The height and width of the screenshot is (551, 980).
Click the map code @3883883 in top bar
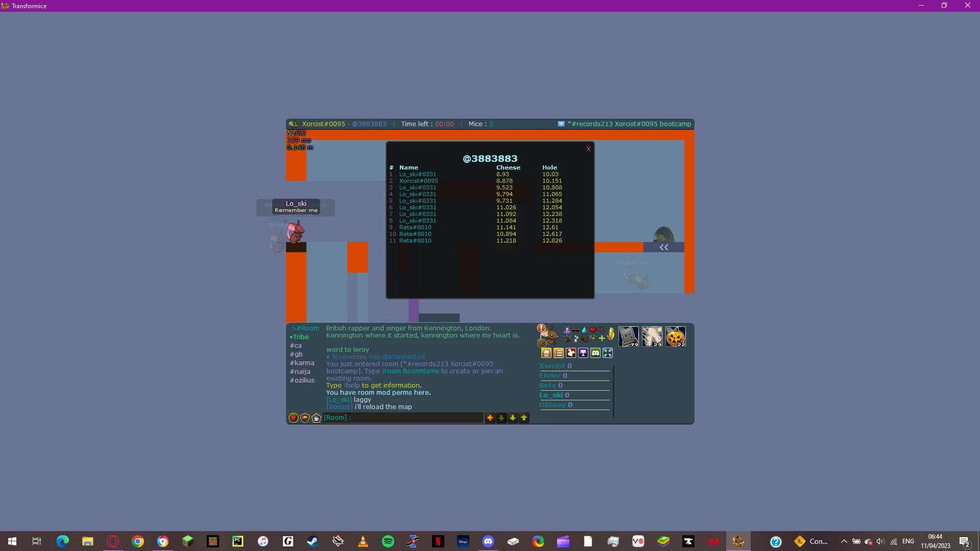(x=369, y=124)
